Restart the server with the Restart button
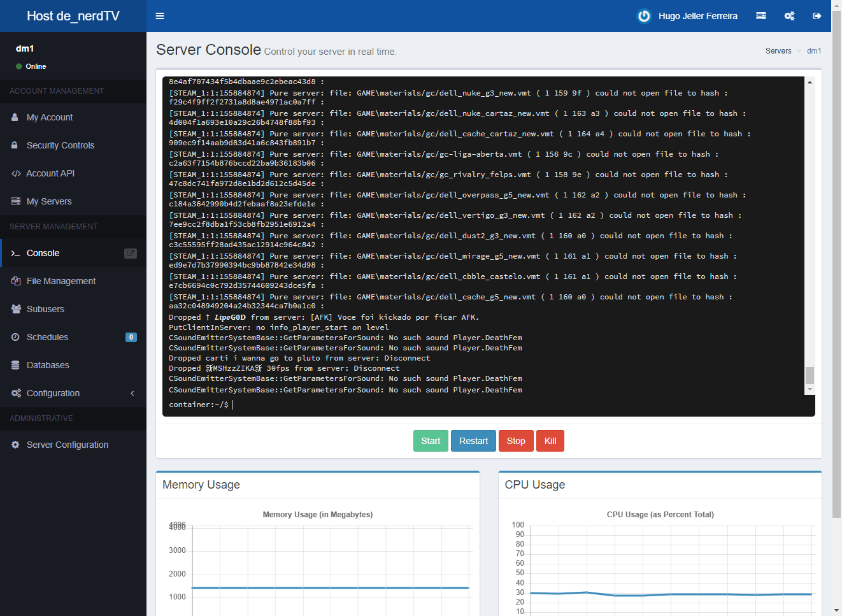 pos(473,441)
